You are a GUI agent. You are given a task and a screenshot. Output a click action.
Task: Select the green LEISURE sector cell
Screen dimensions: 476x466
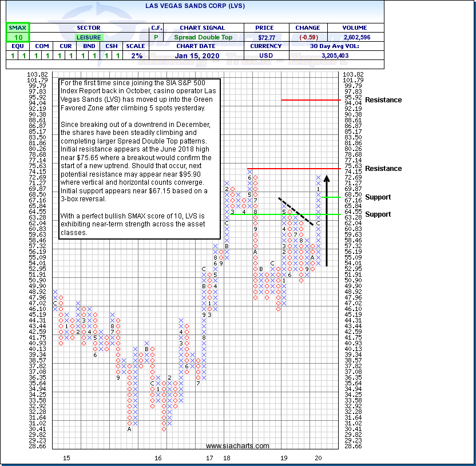[x=88, y=37]
